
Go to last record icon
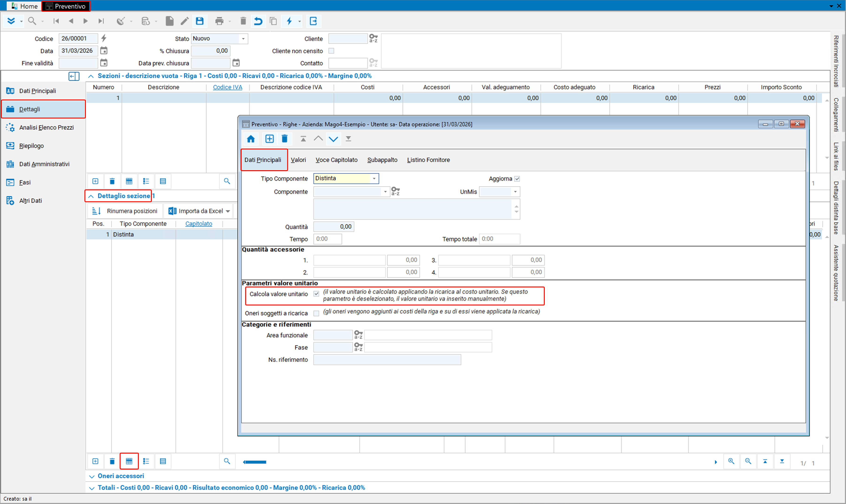101,21
